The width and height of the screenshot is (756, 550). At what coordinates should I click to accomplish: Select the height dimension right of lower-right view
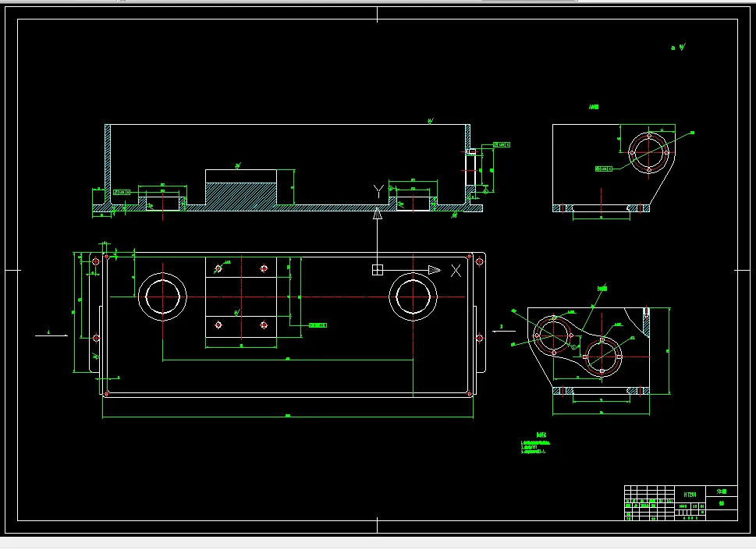669,351
